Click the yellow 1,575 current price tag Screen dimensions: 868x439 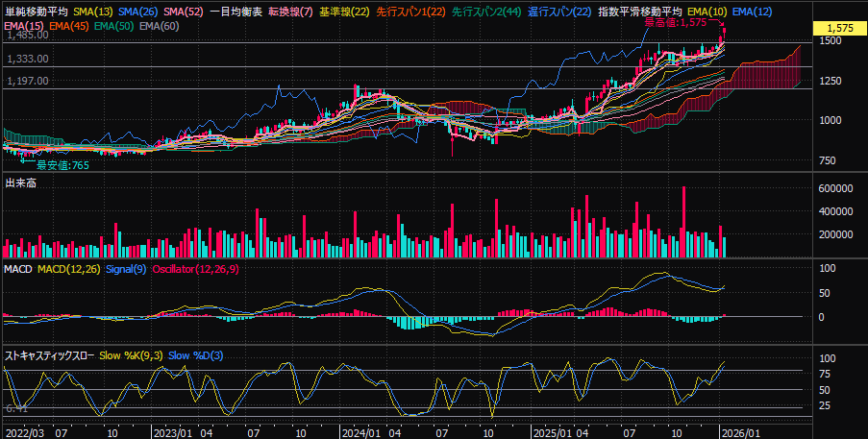pyautogui.click(x=839, y=29)
